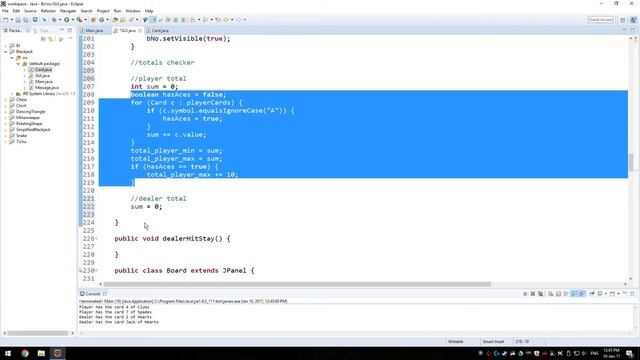640x360 pixels.
Task: Open Chrome from the taskbar
Action: pos(25,353)
